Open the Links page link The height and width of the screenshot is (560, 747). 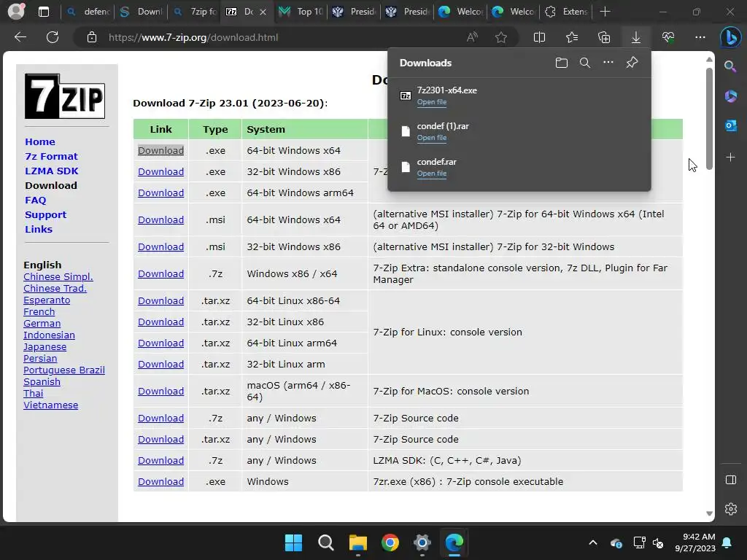click(x=39, y=229)
